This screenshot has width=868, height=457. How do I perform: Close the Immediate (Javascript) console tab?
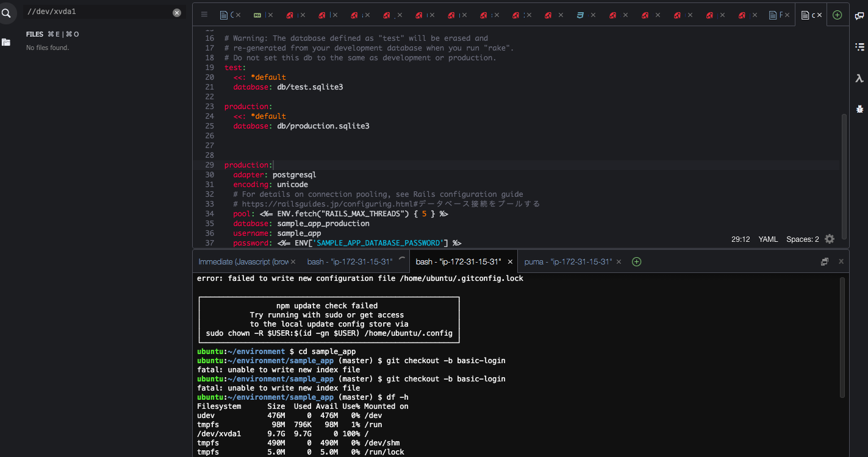[293, 261]
